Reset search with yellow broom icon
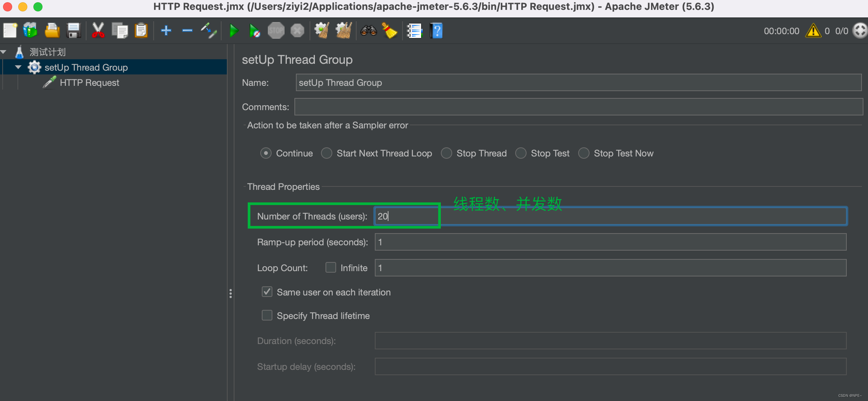Screen dimensions: 868x401 click(390, 31)
